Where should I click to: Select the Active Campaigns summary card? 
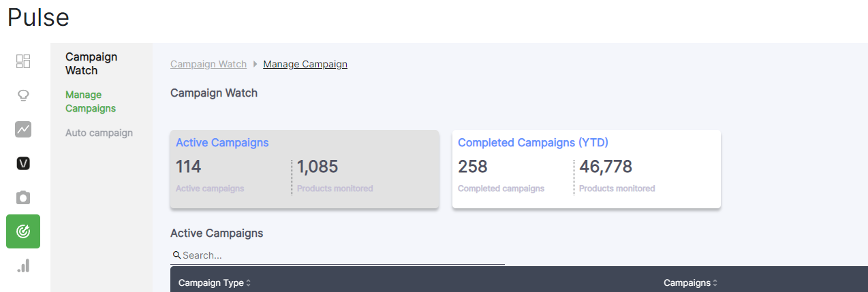pyautogui.click(x=304, y=169)
